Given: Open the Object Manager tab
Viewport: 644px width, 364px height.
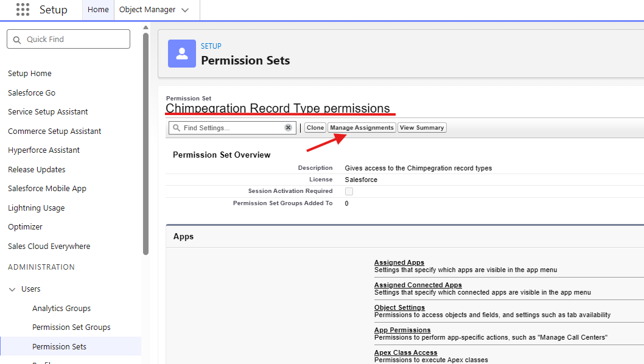Looking at the screenshot, I should click(147, 10).
